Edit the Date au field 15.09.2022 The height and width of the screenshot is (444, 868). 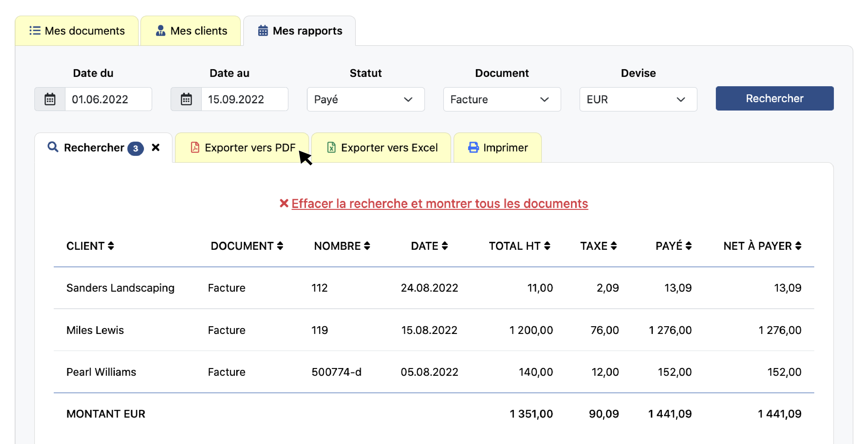coord(245,99)
